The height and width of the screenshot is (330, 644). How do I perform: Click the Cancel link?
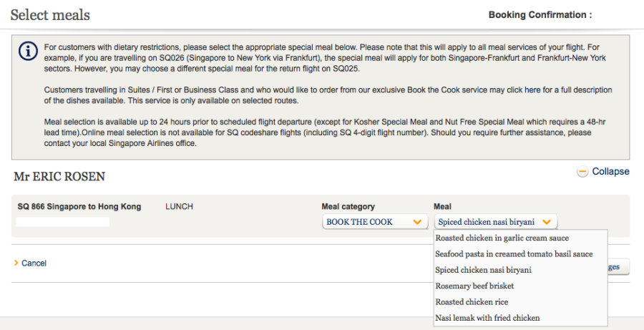34,263
